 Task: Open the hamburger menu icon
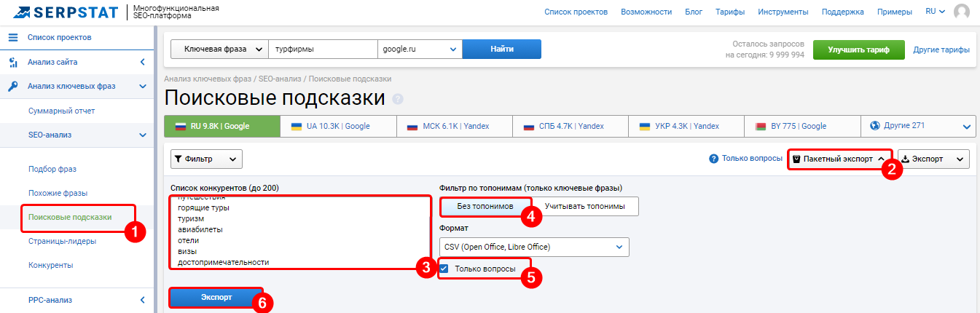(x=13, y=37)
